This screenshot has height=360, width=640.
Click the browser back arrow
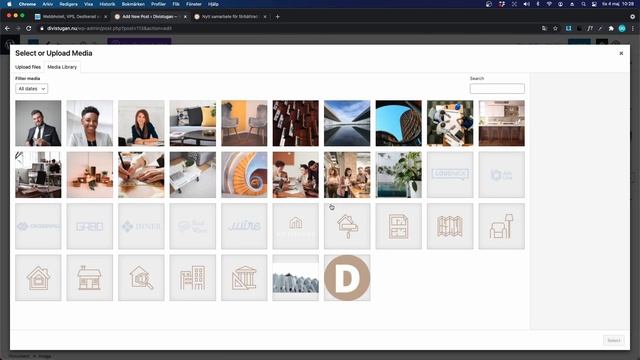click(7, 28)
